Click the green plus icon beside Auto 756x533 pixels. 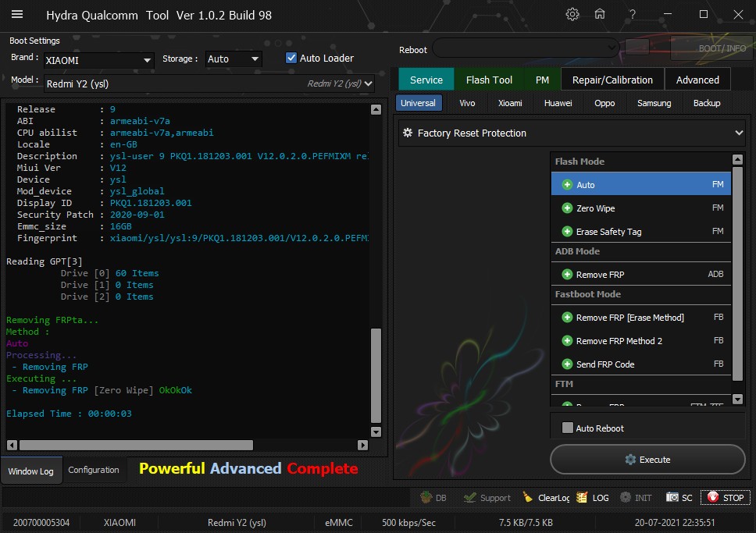[x=568, y=185]
